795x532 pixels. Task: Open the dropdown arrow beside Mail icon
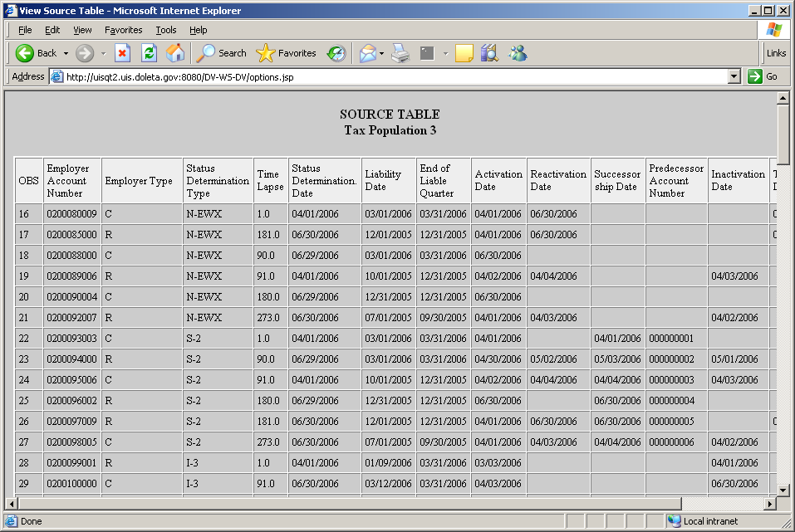(382, 53)
